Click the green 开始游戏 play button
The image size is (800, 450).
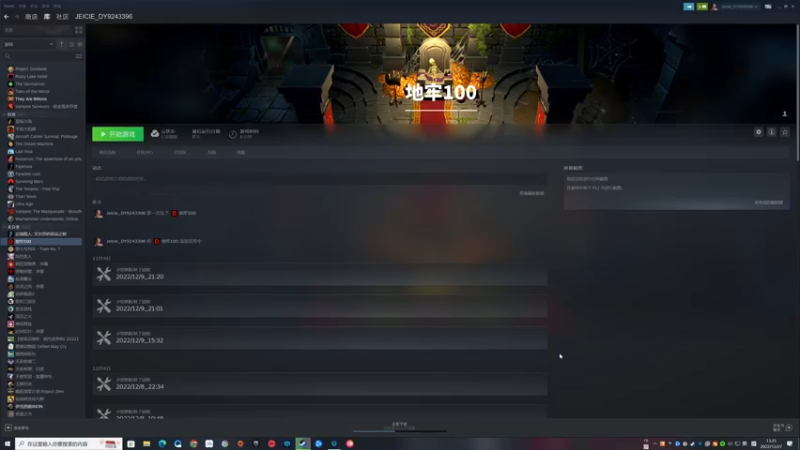[x=118, y=134]
